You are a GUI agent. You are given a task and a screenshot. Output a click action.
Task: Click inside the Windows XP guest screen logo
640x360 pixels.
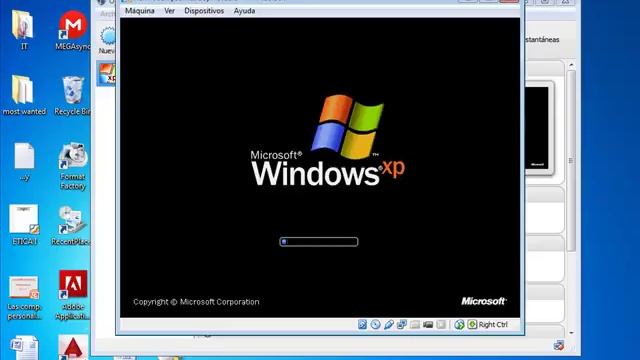[x=328, y=141]
